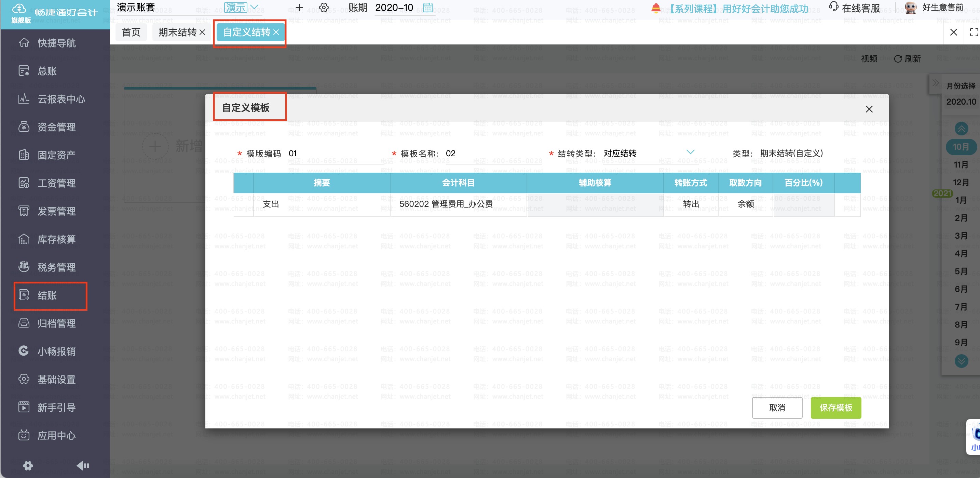Click the notification bell icon
Image resolution: width=980 pixels, height=478 pixels.
click(656, 8)
